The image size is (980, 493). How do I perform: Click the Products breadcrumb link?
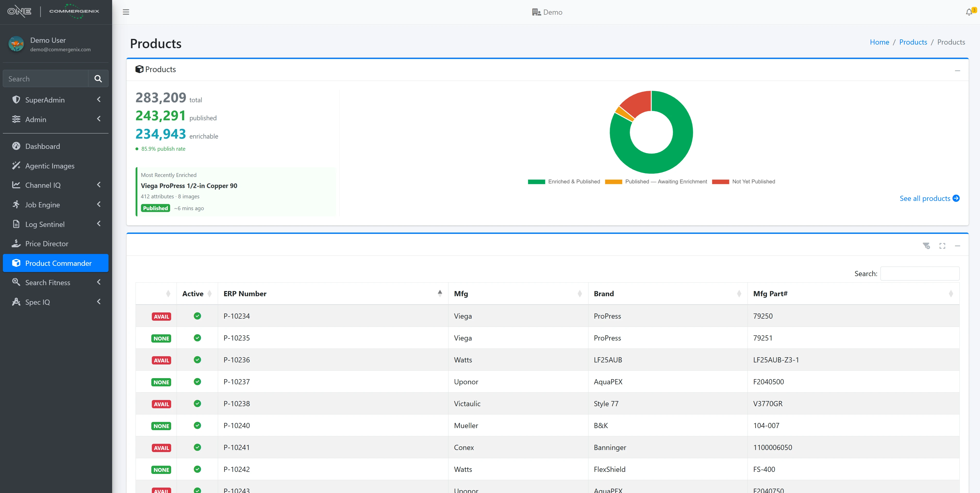coord(913,42)
